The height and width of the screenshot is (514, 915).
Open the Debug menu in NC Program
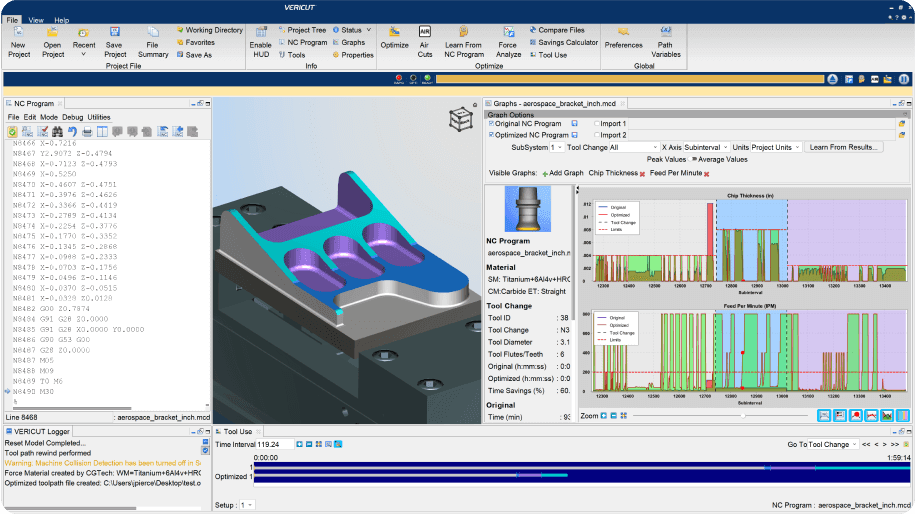pyautogui.click(x=73, y=117)
